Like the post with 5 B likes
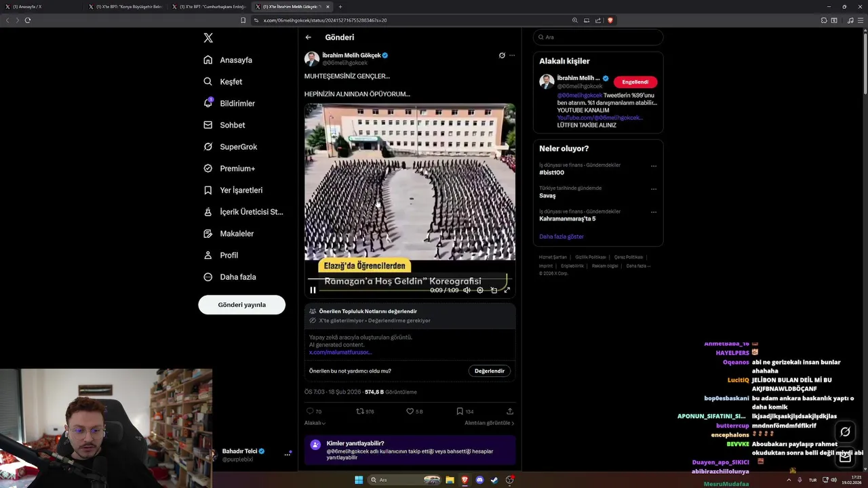Image resolution: width=868 pixels, height=488 pixels. pyautogui.click(x=410, y=411)
